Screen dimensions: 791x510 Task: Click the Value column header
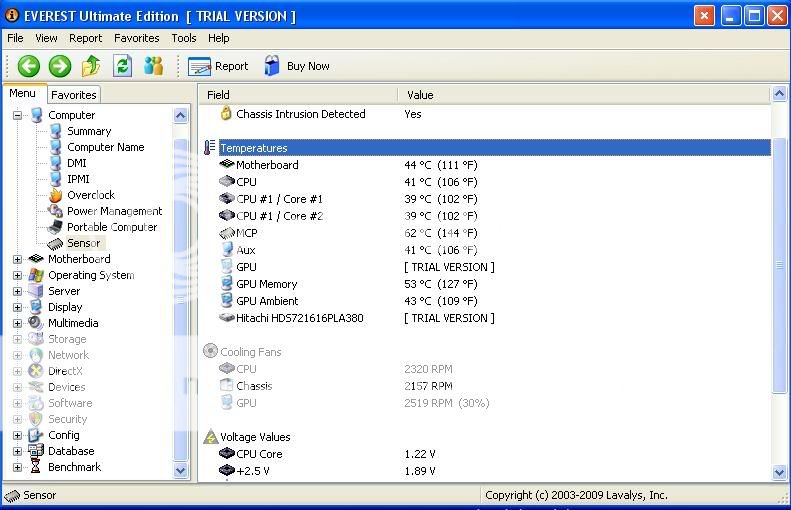coord(420,95)
